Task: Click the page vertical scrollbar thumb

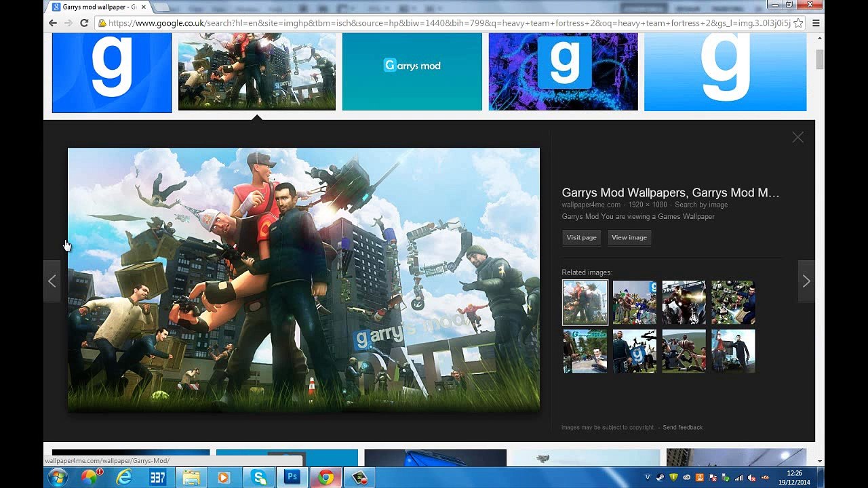Action: (x=820, y=60)
